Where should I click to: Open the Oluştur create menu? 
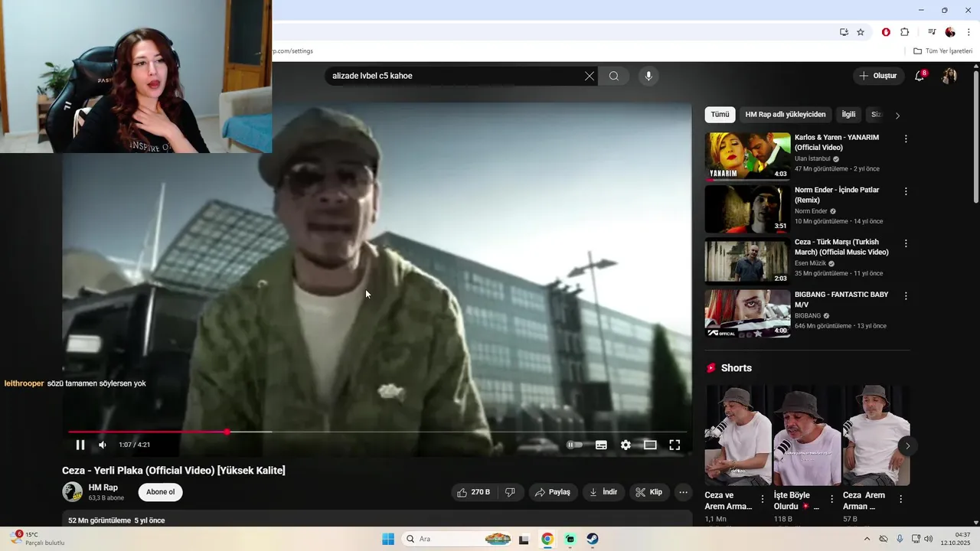[x=878, y=76]
